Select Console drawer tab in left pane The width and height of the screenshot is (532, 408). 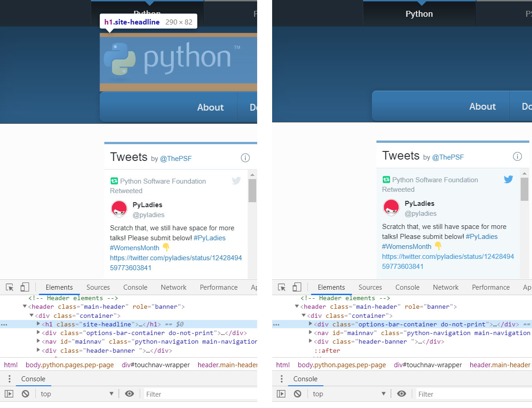click(x=33, y=379)
